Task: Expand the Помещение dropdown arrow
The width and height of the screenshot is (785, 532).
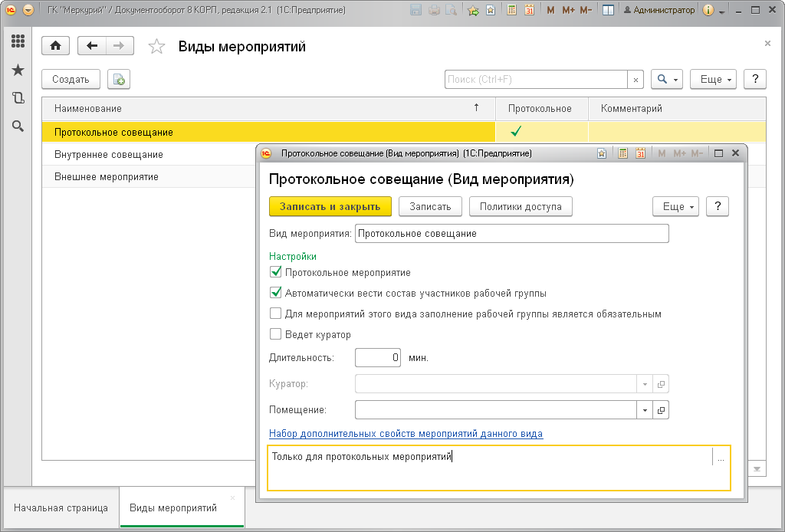Action: [x=644, y=410]
